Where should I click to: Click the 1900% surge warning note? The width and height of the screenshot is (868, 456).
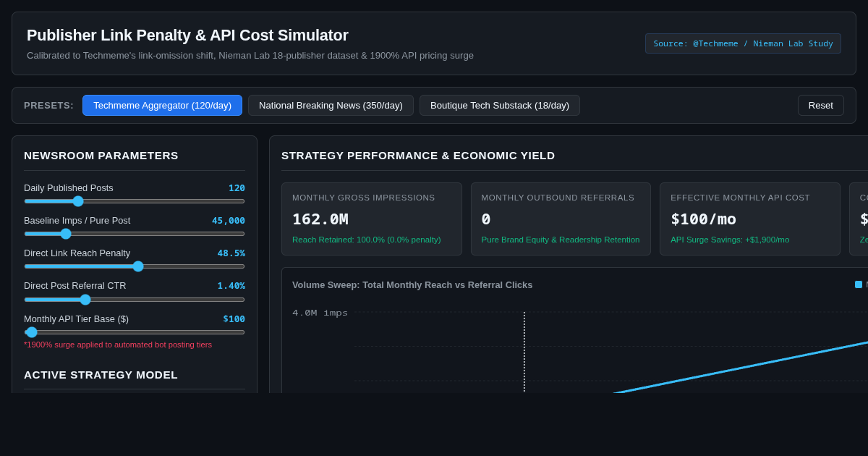click(118, 345)
